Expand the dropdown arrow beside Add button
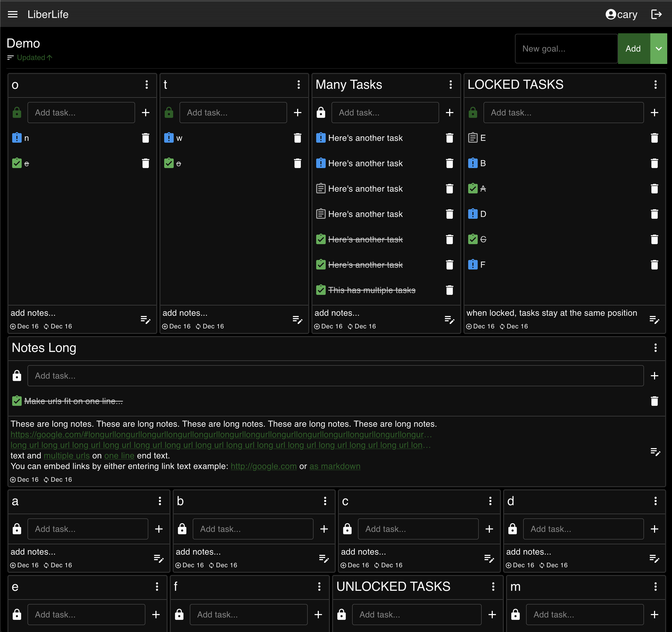Screen dimensions: 672x632 (x=658, y=49)
